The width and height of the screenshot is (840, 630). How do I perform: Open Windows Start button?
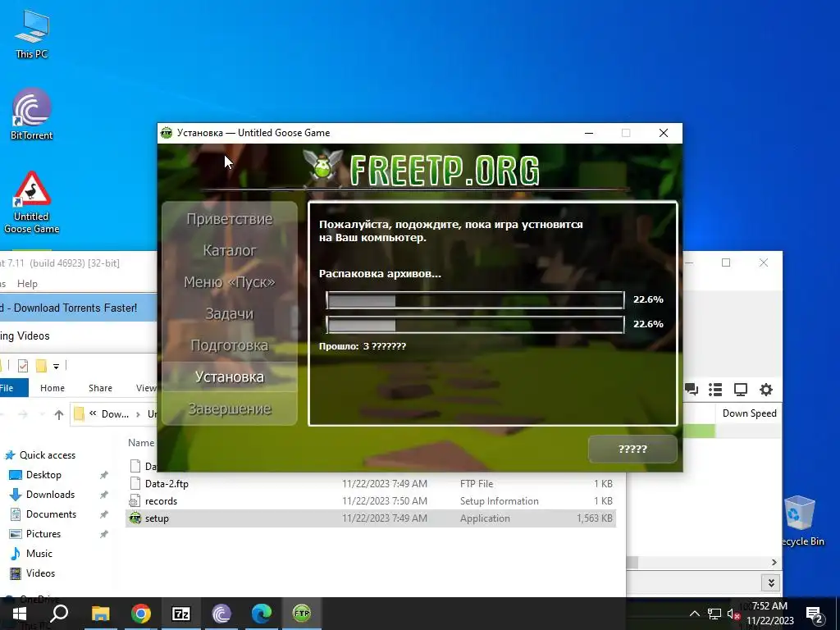click(20, 614)
